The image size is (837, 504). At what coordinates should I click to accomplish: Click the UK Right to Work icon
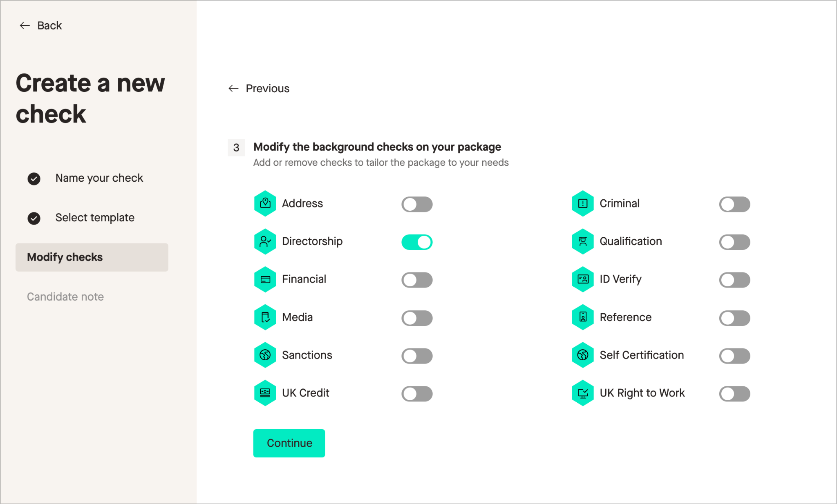(583, 393)
